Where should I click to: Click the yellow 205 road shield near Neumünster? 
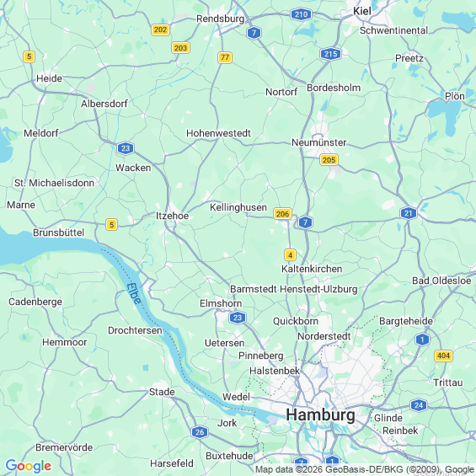click(329, 160)
